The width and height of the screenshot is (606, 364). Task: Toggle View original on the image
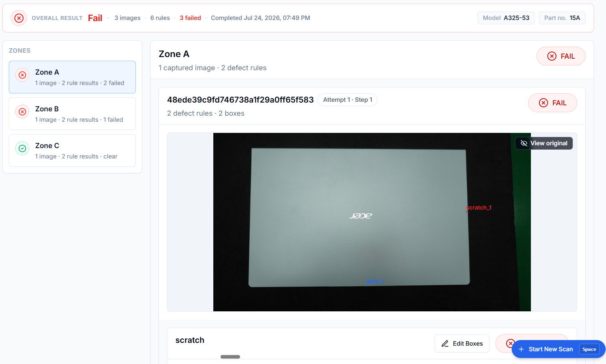(x=544, y=143)
